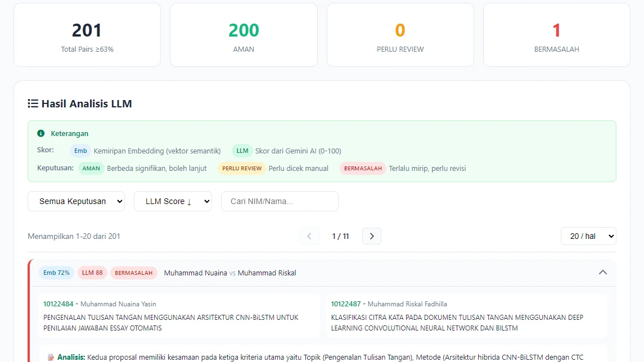This screenshot has height=362, width=644.
Task: Click the KLASIFIKASI CITRA KATA proposal title
Action: pyautogui.click(x=457, y=323)
